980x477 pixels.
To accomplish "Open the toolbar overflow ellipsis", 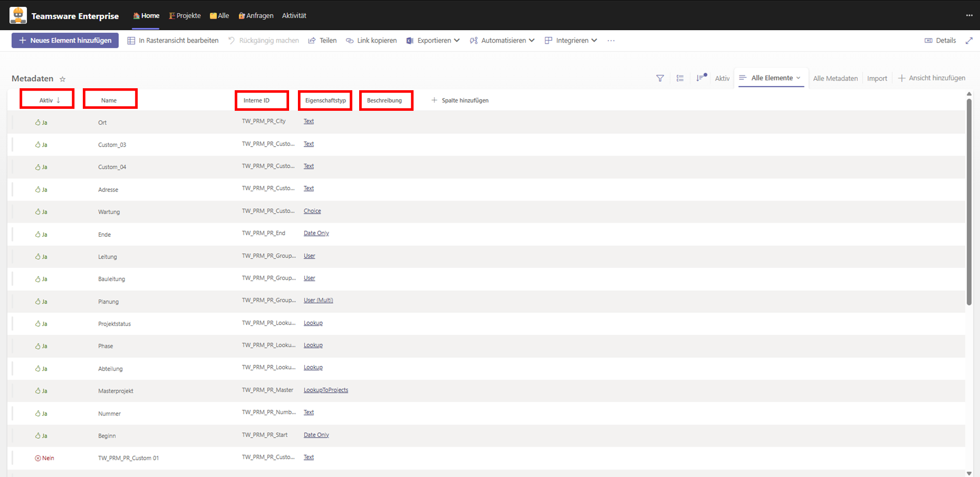I will coord(611,41).
